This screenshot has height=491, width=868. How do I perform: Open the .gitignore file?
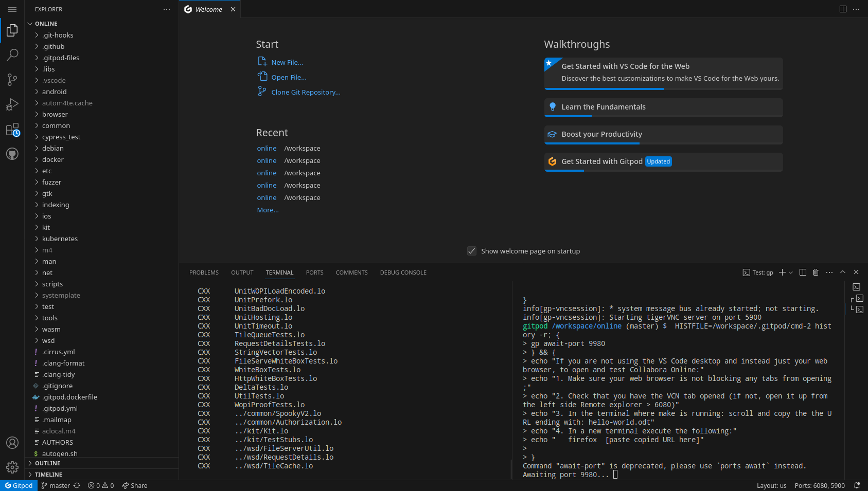point(102,386)
